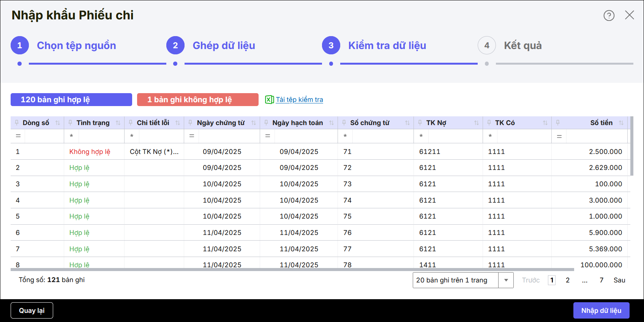The image size is (644, 322).
Task: Click the error detail Cột TK Nợ (*)...
Action: click(x=154, y=152)
